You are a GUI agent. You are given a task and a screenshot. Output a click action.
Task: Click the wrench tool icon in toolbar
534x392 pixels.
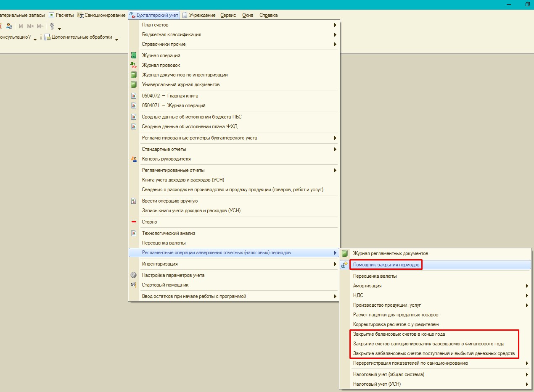[x=52, y=26]
